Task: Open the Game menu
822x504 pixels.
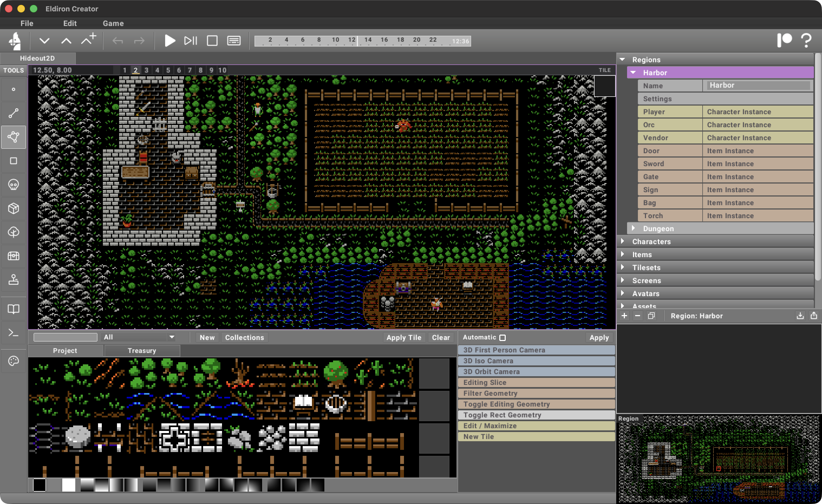Action: [113, 23]
